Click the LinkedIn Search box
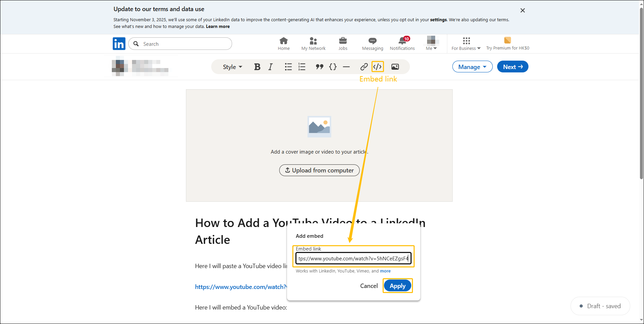The height and width of the screenshot is (324, 644). point(180,44)
